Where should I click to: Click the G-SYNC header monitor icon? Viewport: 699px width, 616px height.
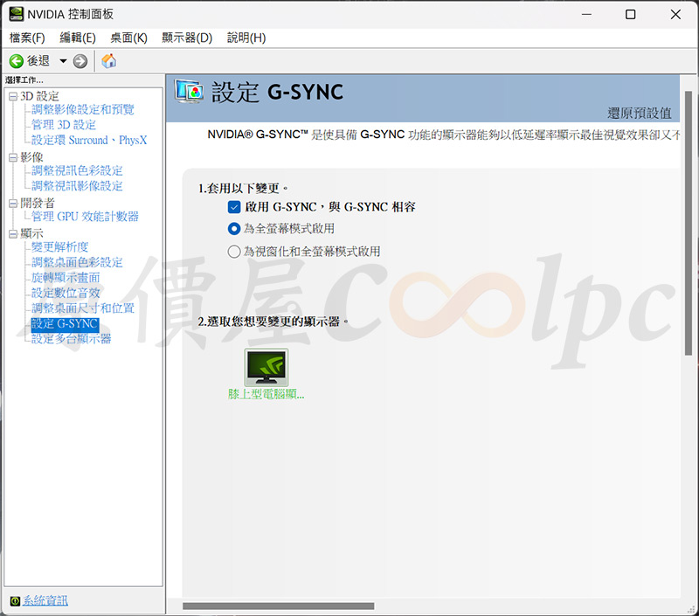pos(189,92)
